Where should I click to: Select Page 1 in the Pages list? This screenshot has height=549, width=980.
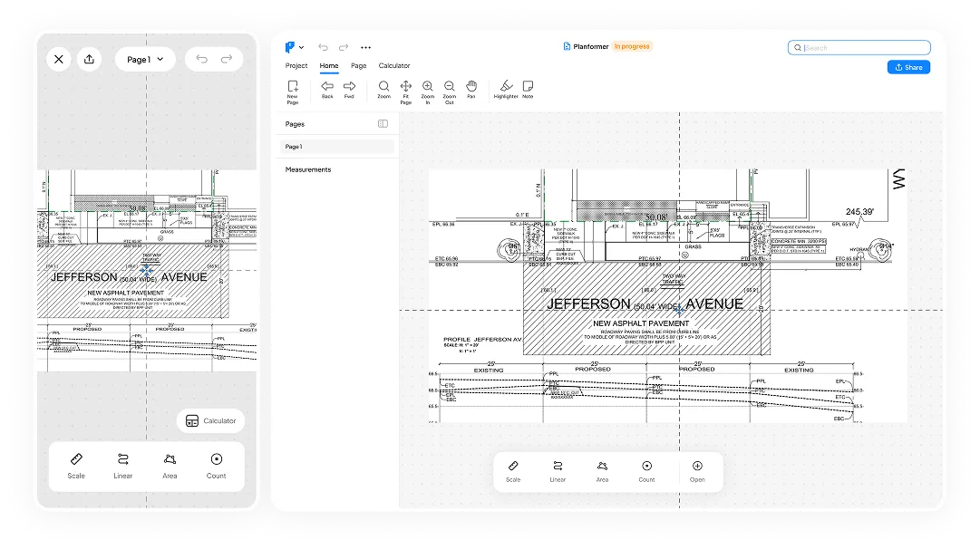point(336,147)
